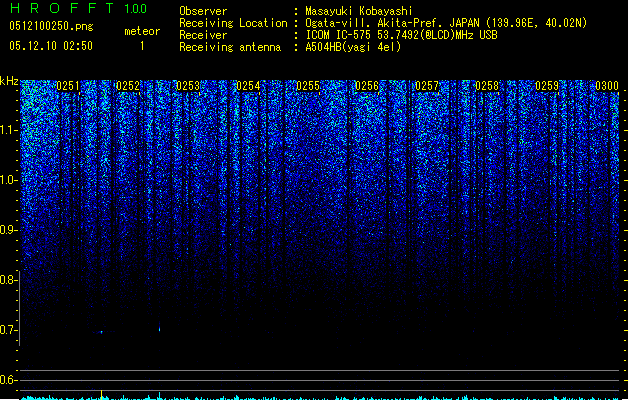The height and width of the screenshot is (400, 629).
Task: Click the 0.6 kHz axis tick label
Action: point(8,380)
